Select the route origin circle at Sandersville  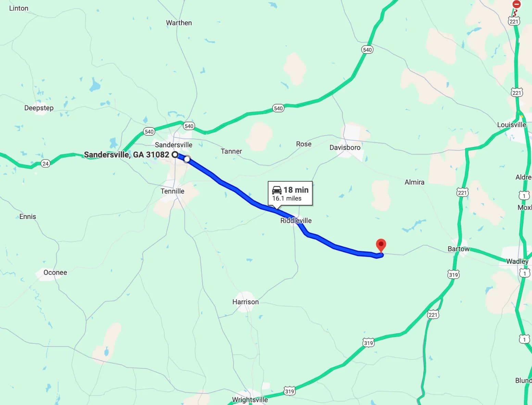coord(175,155)
